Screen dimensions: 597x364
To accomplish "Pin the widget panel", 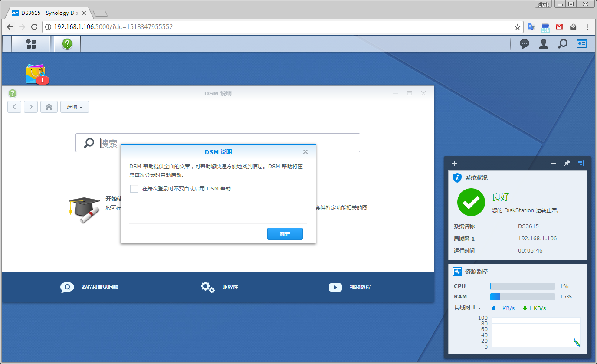I will point(567,163).
